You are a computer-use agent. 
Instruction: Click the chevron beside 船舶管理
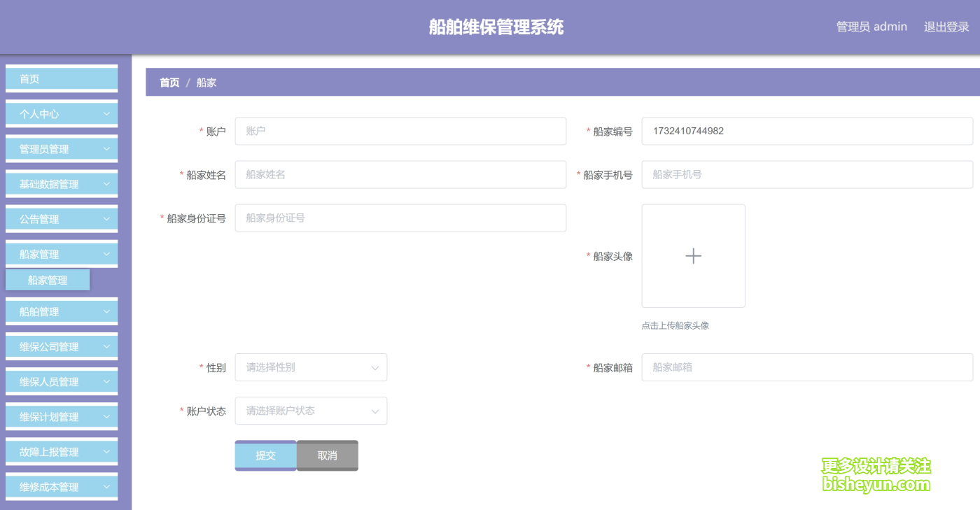106,312
